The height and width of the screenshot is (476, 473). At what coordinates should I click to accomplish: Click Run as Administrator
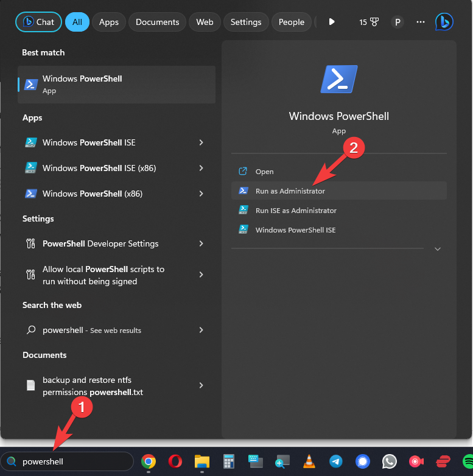[x=290, y=191]
